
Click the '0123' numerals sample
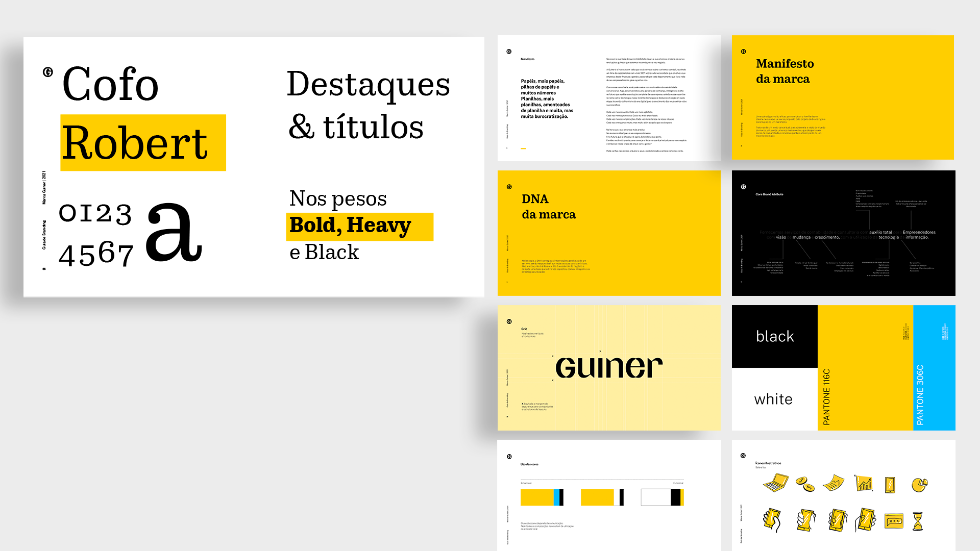[95, 213]
